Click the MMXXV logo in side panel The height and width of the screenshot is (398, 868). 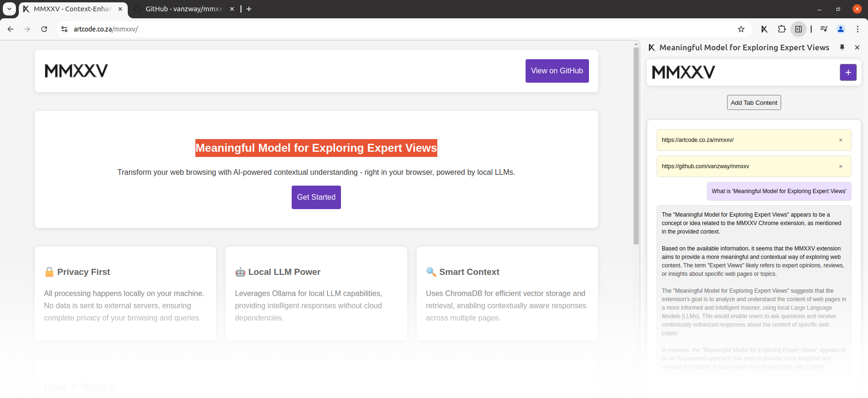[683, 72]
